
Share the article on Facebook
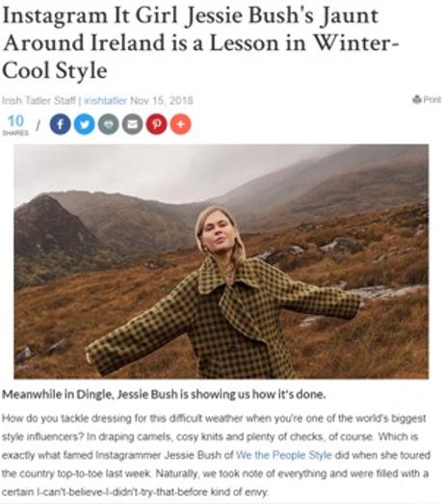(x=60, y=124)
